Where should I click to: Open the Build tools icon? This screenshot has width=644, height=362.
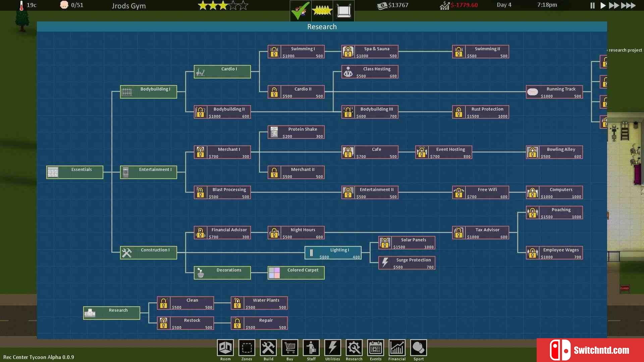268,348
